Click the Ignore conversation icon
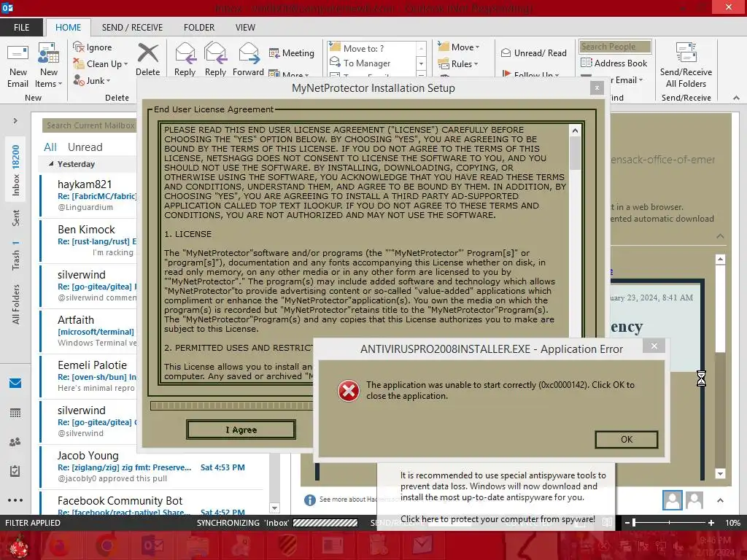 click(79, 47)
